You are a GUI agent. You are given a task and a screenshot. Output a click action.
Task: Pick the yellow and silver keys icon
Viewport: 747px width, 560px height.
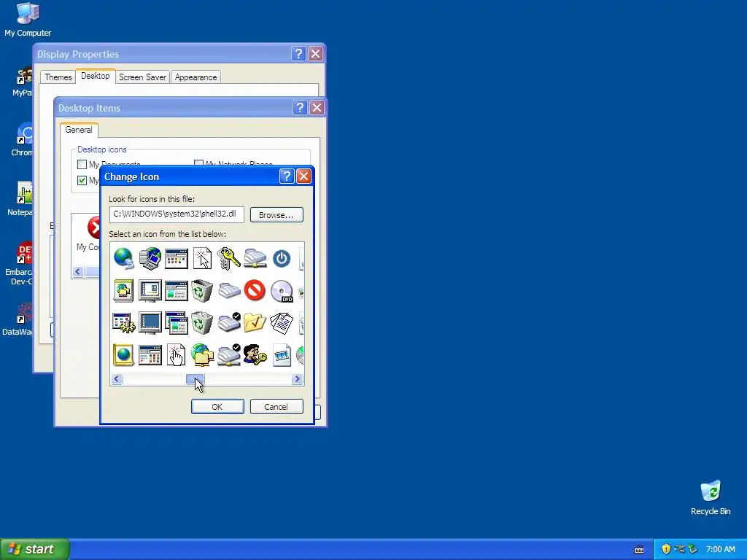228,259
